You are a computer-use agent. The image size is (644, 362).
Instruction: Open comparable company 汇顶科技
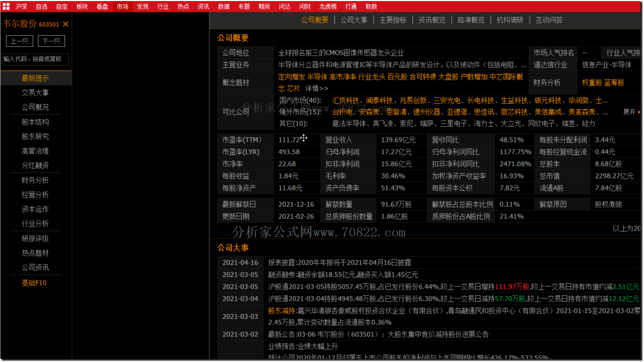pyautogui.click(x=346, y=101)
